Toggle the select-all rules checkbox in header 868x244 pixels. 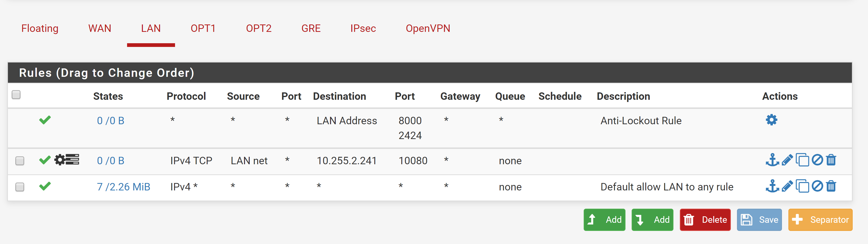pyautogui.click(x=16, y=95)
